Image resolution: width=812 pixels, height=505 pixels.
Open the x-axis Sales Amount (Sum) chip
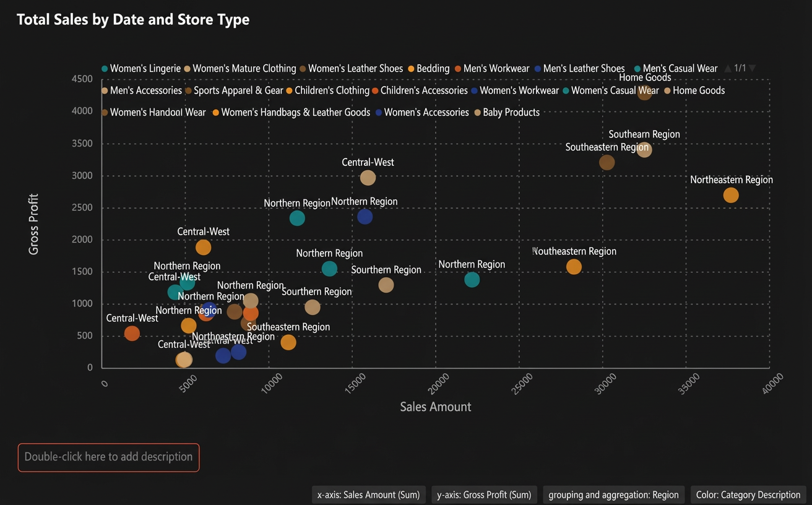pos(368,494)
